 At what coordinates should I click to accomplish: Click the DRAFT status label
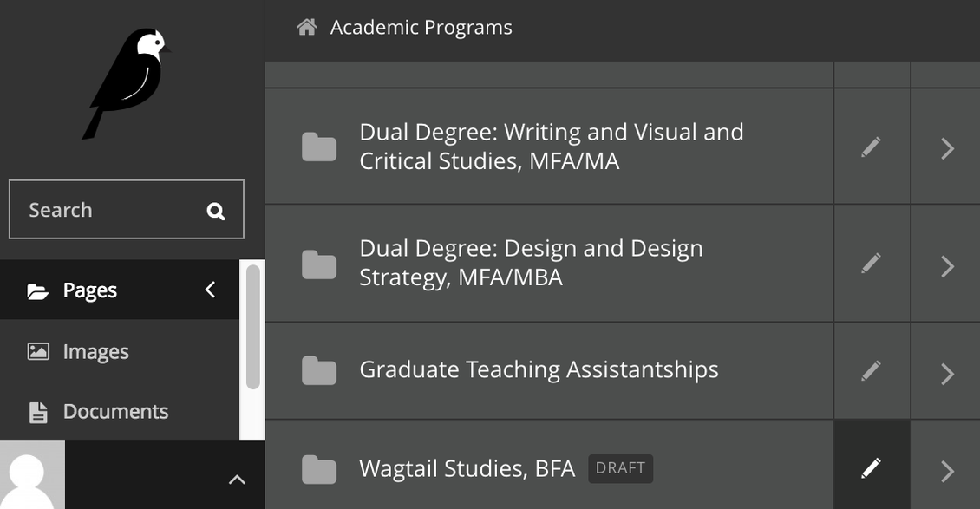(620, 468)
